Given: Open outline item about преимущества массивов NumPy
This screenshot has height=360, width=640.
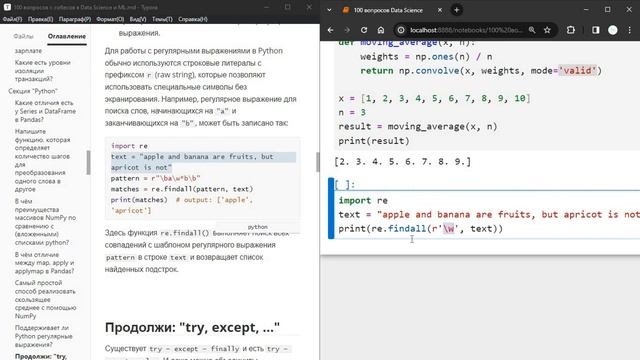Looking at the screenshot, I should point(45,222).
